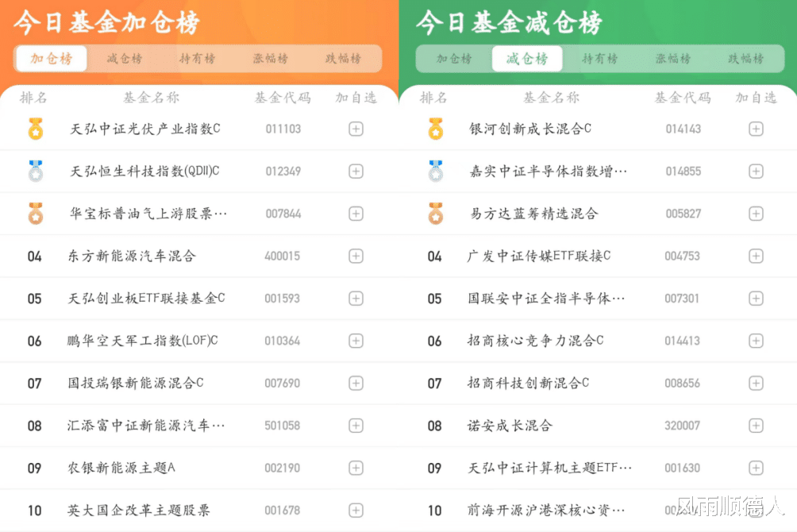Click plus icon for fund 001630
The image size is (797, 532).
point(756,468)
